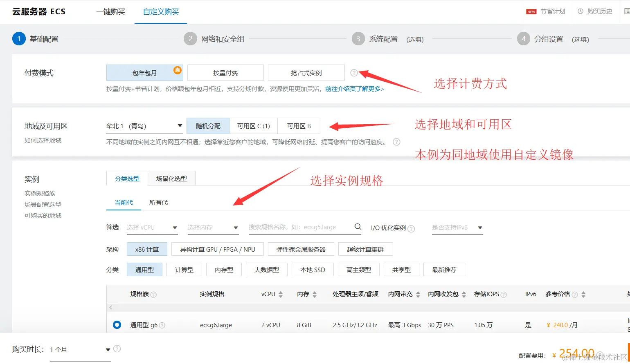The width and height of the screenshot is (630, 364).
Task: Select the 通用型 g6 radio button
Action: click(117, 325)
